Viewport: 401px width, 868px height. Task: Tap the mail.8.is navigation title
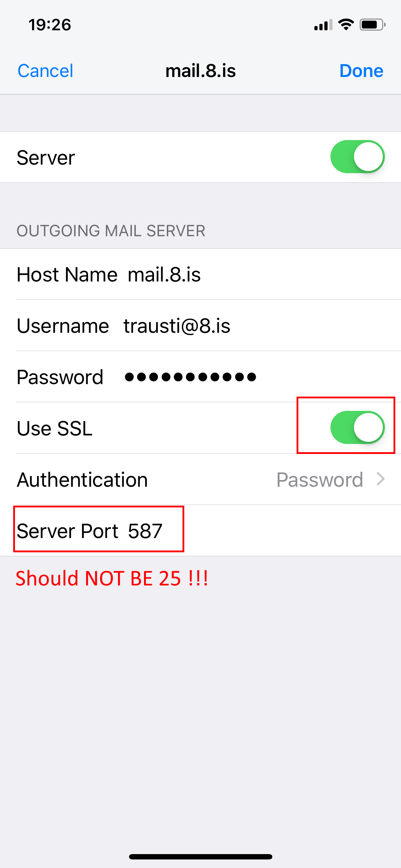point(201,71)
